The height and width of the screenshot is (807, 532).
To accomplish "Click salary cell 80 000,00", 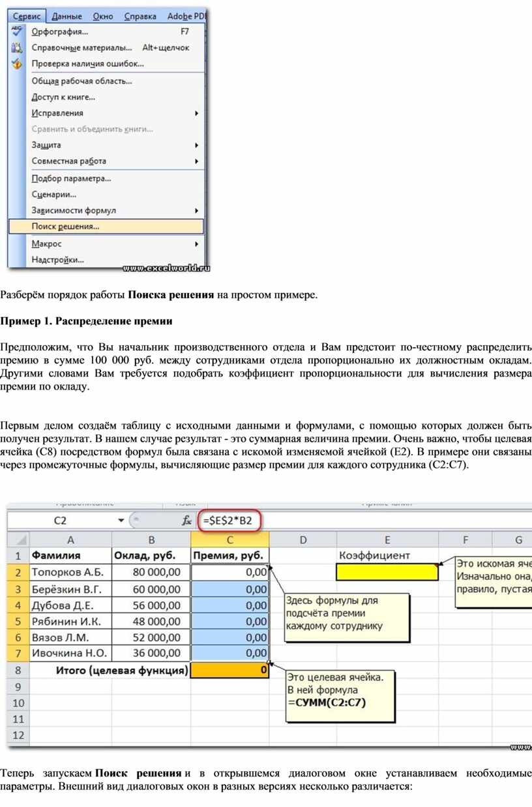I will [x=151, y=572].
